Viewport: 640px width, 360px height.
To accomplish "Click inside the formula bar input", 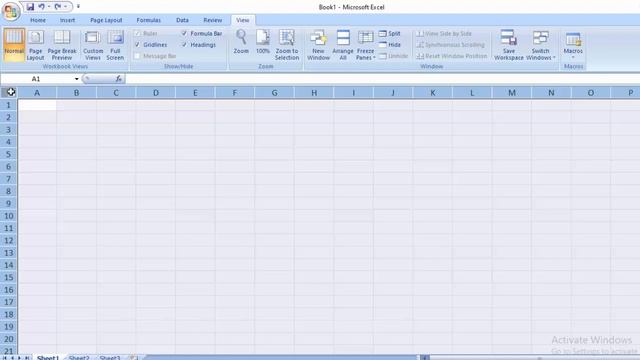I will pos(382,79).
